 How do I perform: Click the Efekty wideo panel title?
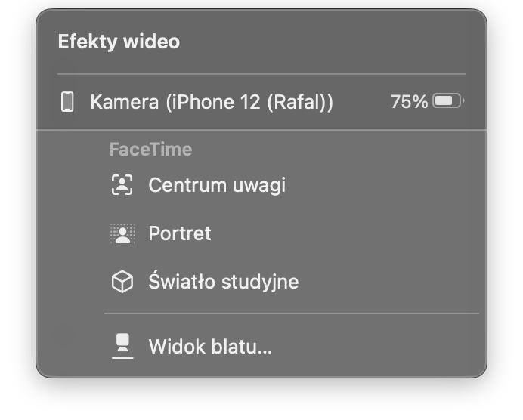119,42
